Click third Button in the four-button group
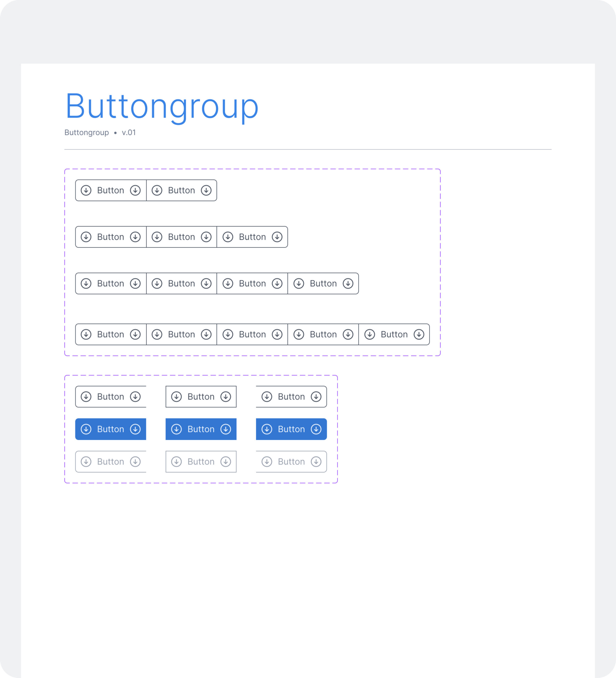616x678 pixels. pos(252,283)
